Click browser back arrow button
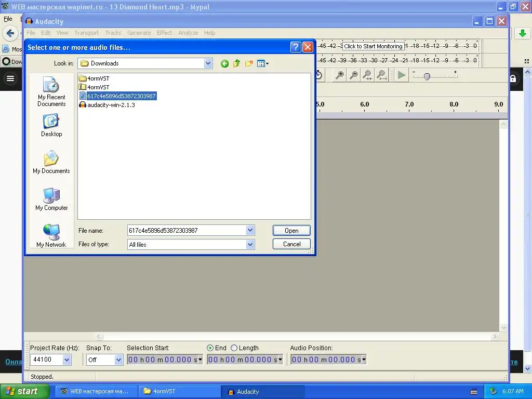This screenshot has height=399, width=532. coord(10,33)
